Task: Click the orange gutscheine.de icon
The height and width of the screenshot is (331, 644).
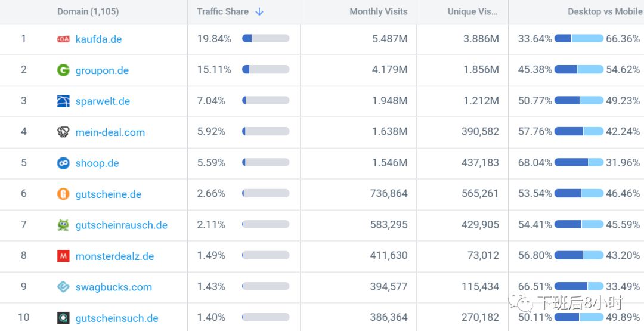Action: point(63,194)
